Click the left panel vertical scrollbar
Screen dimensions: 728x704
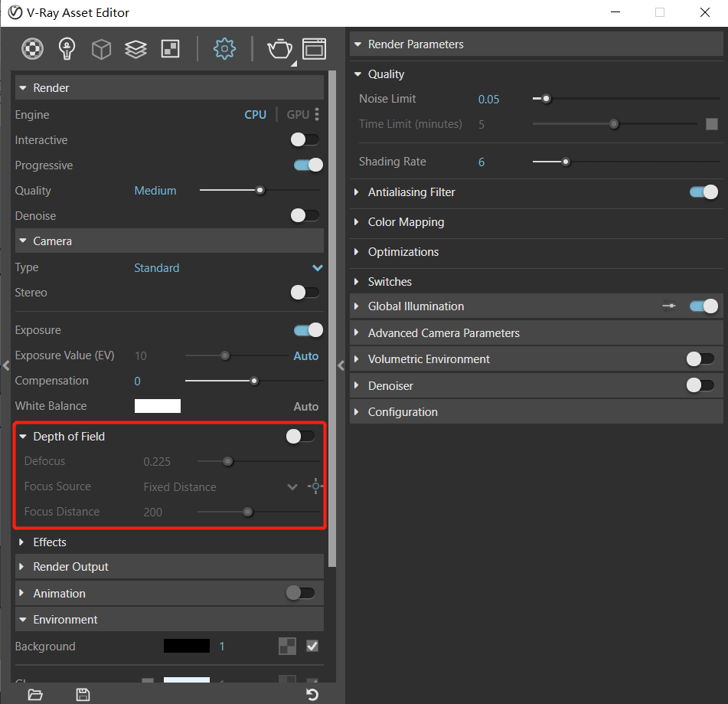point(332,319)
